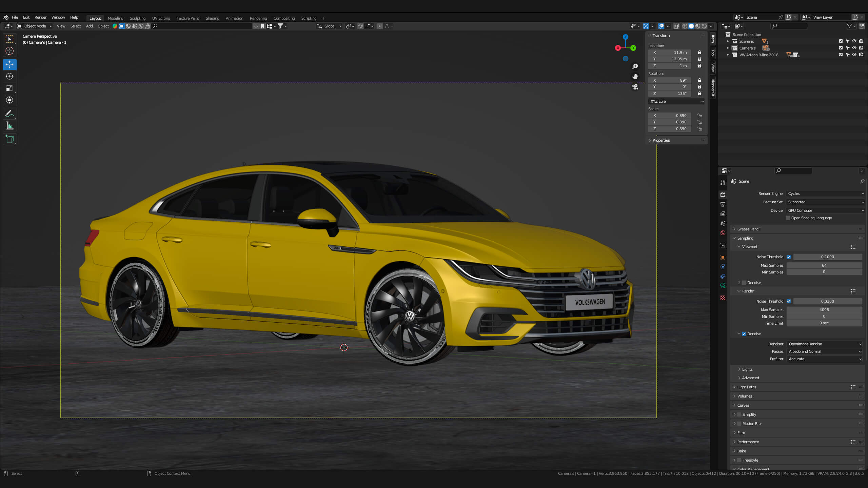868x488 pixels.
Task: Open the Passes dropdown
Action: click(x=825, y=351)
